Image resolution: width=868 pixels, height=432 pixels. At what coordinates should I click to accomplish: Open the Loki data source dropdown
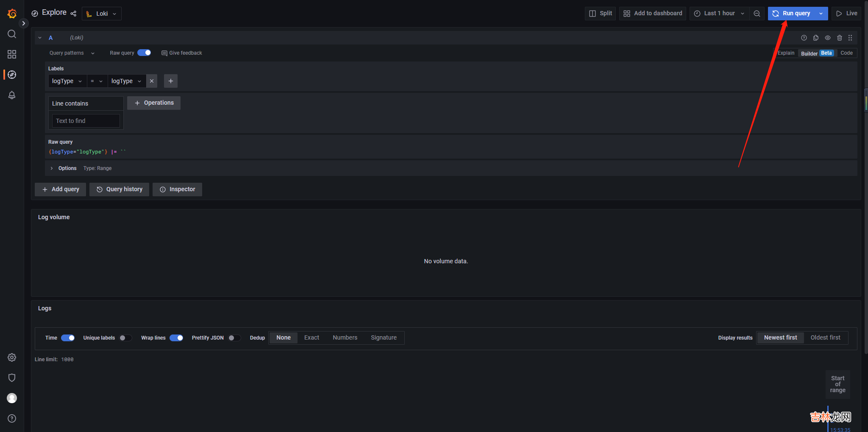click(102, 14)
